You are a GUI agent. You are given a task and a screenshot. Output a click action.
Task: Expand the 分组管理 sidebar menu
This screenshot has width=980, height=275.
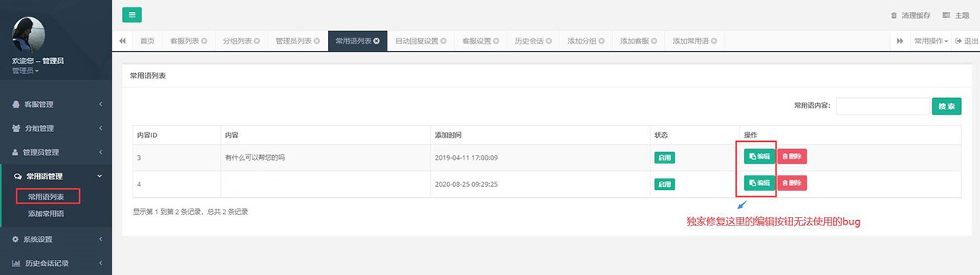pos(56,128)
